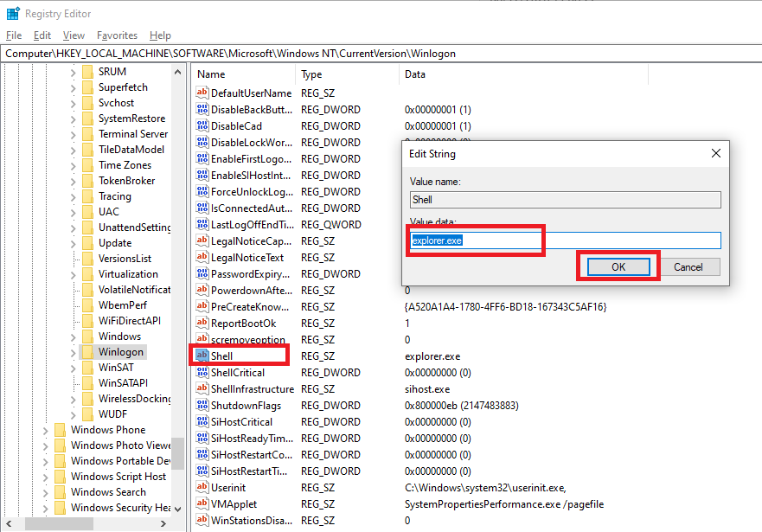Click the DWORD icon beside DisableCad
The width and height of the screenshot is (762, 532).
[203, 125]
